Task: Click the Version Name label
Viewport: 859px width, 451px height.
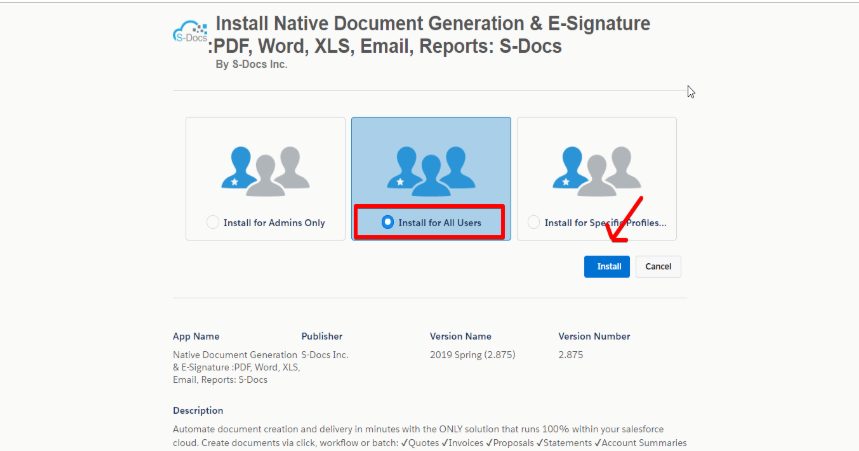Action: tap(460, 336)
